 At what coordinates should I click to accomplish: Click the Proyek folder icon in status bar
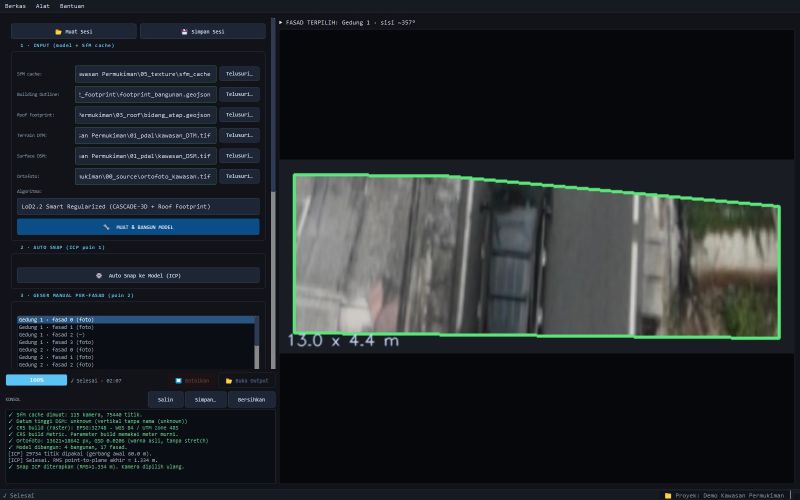point(668,495)
